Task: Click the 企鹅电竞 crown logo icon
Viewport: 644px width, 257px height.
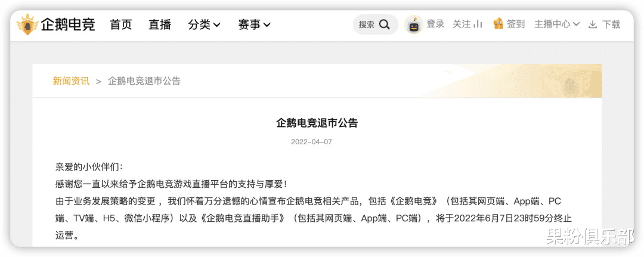Action: pos(27,24)
